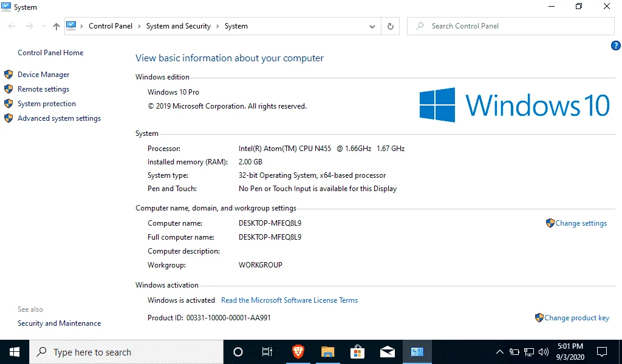The width and height of the screenshot is (622, 364).
Task: Expand chevron after Control Panel breadcrumb
Action: [x=139, y=27]
